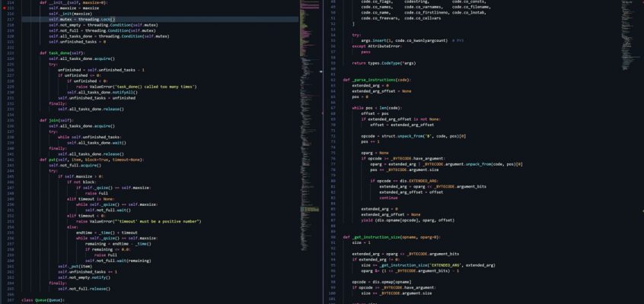Click 'yield (dis.opname[opcode], oparg, offset)' line
644x304 pixels.
point(408,220)
